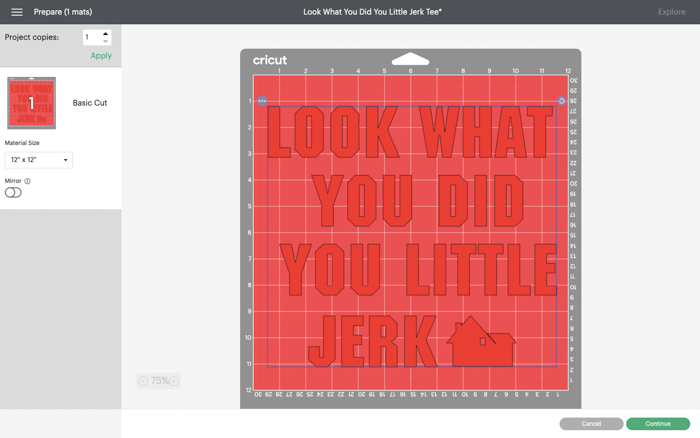This screenshot has width=700, height=438.
Task: Click the rotate handle on the mat design
Action: pos(561,101)
